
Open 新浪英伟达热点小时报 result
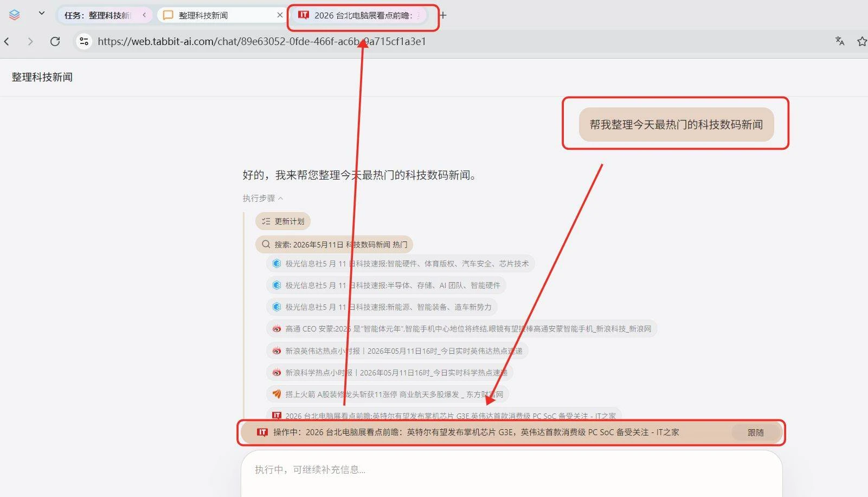(x=397, y=351)
